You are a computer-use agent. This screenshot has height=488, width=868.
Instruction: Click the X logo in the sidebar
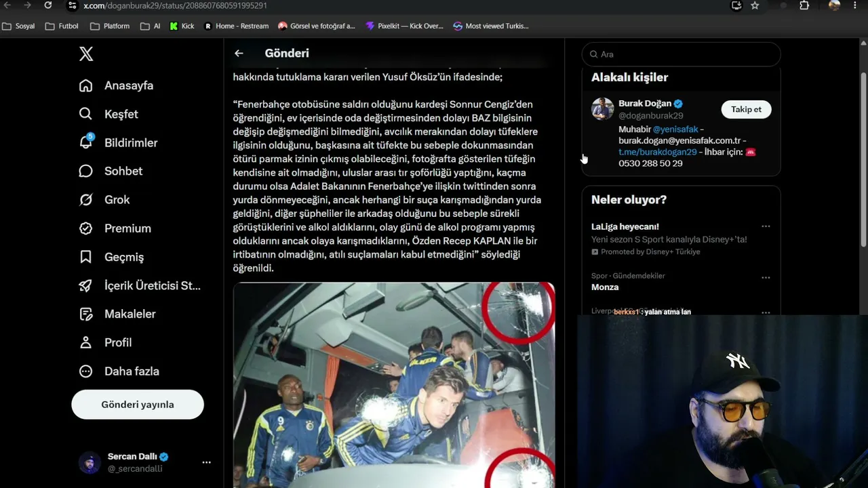click(86, 54)
